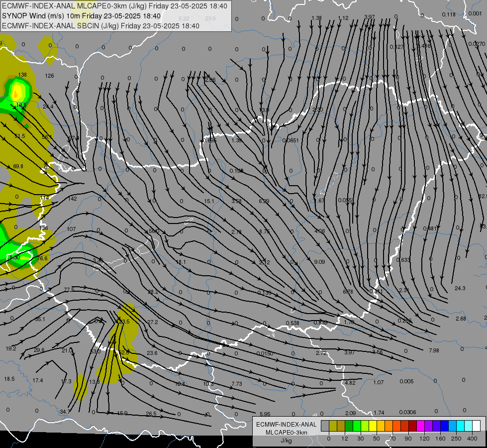Pick the dark green legend swatch after 12
Viewport: 487px width, 448px height.
click(x=349, y=426)
